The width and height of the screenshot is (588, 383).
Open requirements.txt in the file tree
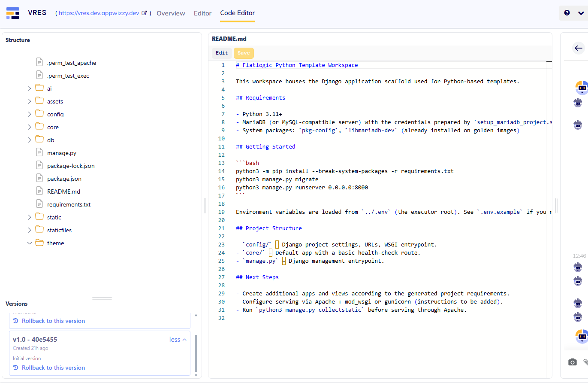[x=69, y=204]
